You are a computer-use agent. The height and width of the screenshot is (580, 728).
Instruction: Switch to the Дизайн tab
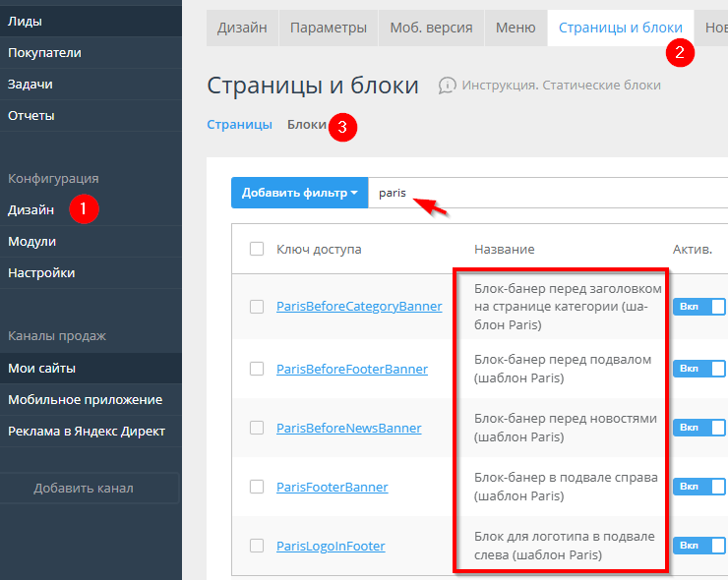[242, 28]
